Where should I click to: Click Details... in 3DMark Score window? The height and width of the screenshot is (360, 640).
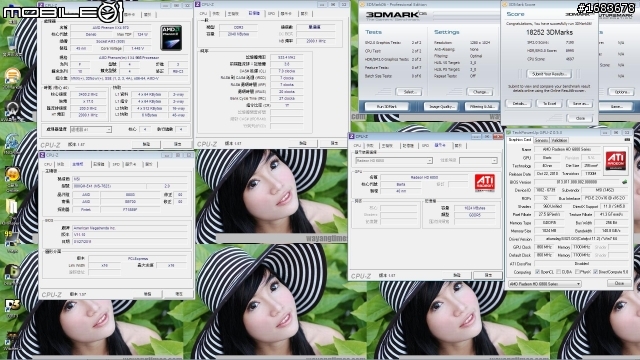point(519,104)
